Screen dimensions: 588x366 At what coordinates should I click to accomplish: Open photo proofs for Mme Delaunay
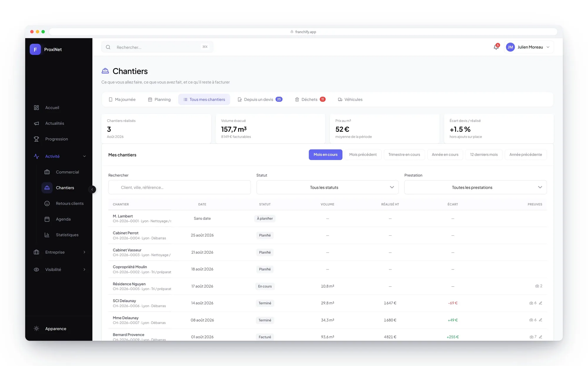click(x=533, y=320)
